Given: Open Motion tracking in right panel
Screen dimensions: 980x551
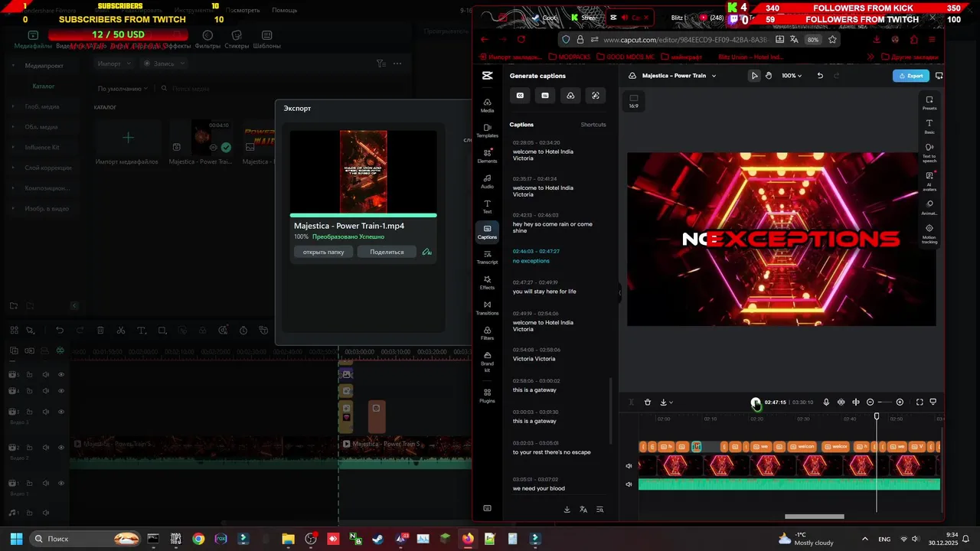Looking at the screenshot, I should pyautogui.click(x=929, y=233).
